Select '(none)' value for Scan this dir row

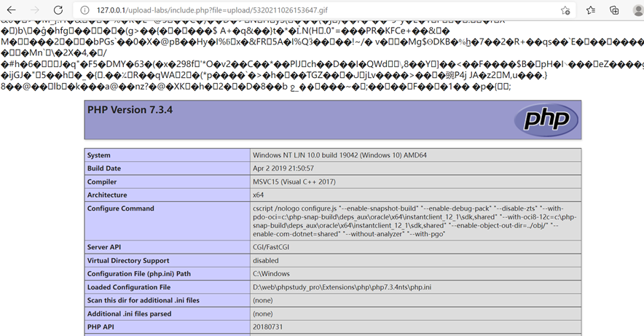click(x=263, y=300)
